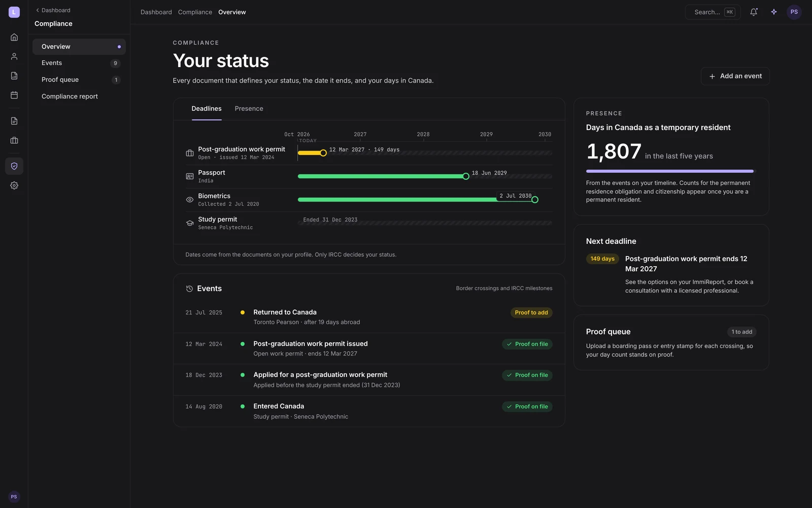Focus the Search field

(x=713, y=12)
